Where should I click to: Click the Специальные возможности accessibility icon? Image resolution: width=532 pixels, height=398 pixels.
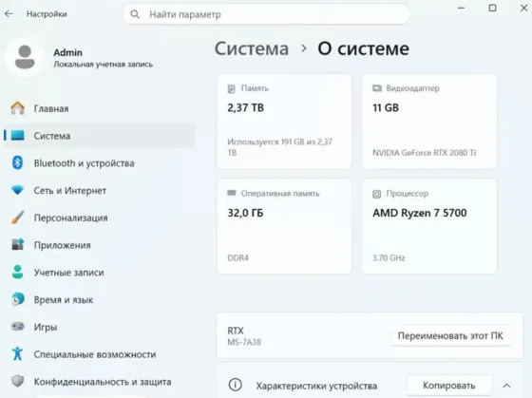tap(17, 353)
